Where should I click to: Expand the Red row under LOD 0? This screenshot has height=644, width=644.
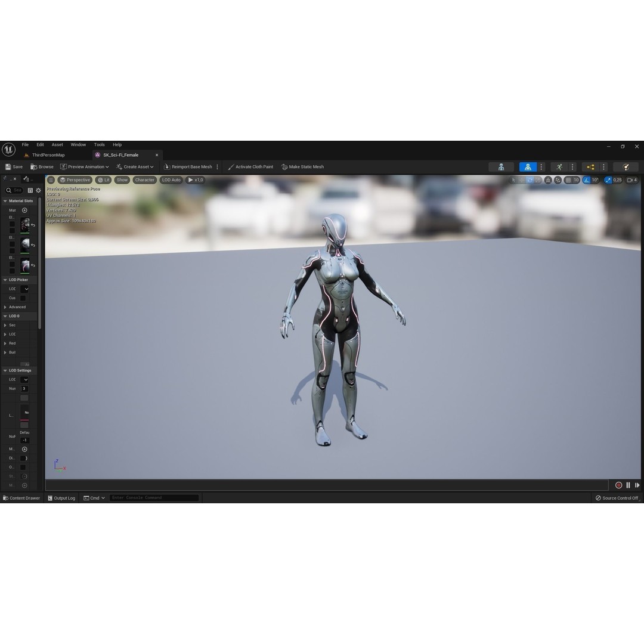5,343
